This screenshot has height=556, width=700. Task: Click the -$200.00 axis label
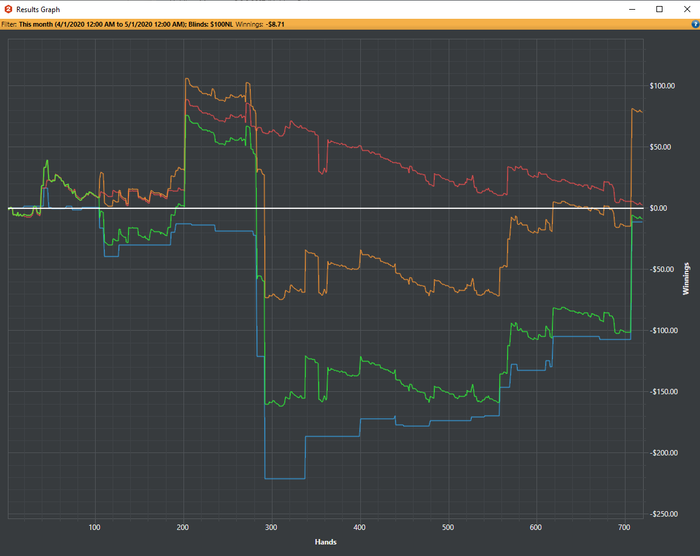[663, 453]
